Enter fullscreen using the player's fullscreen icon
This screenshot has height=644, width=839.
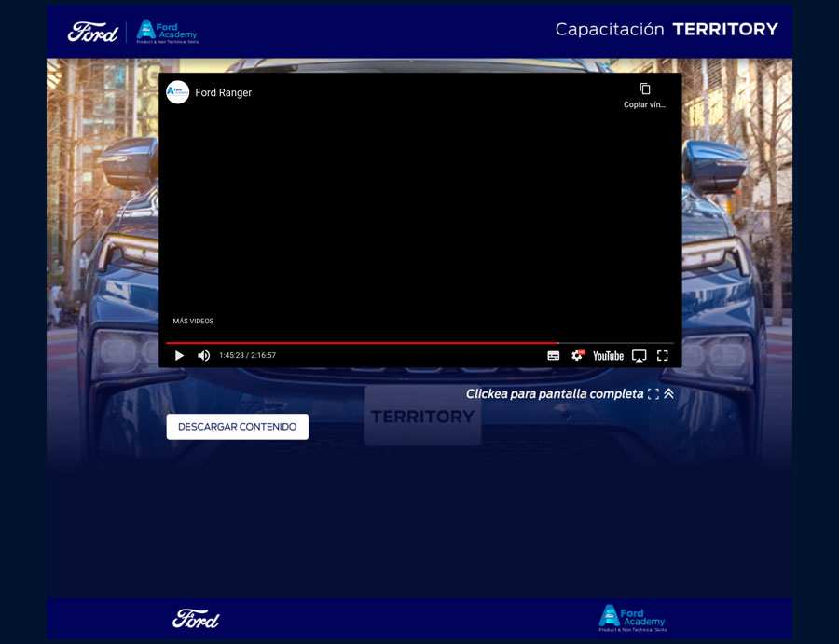tap(663, 355)
